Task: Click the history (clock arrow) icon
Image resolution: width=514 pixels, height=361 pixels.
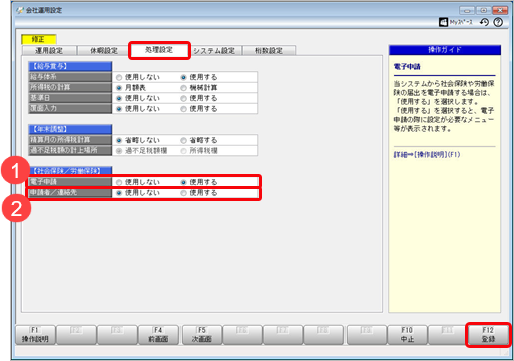Action: (x=484, y=22)
